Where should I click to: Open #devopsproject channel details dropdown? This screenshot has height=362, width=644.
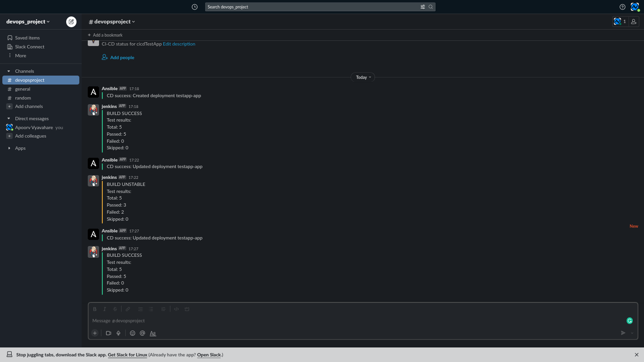112,22
